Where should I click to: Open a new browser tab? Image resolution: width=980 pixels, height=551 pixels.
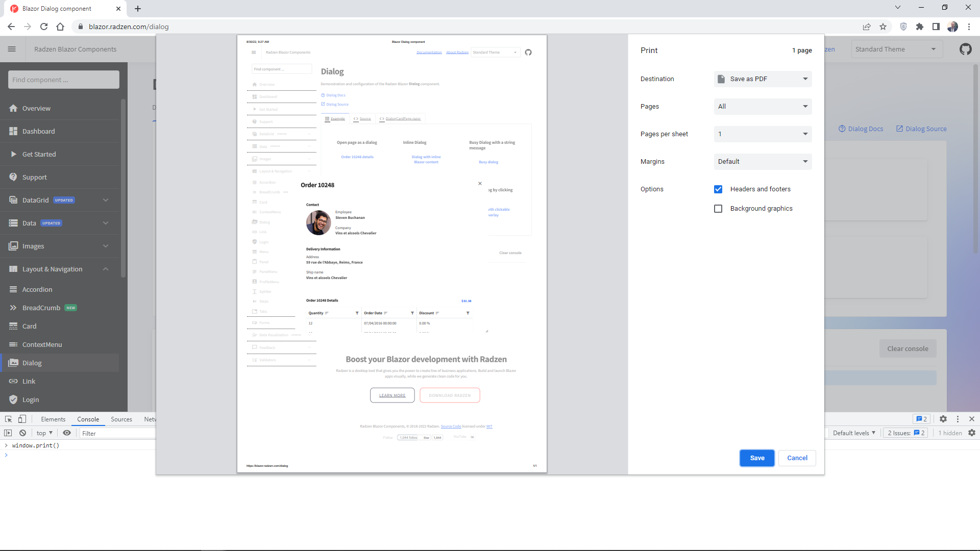(x=138, y=9)
